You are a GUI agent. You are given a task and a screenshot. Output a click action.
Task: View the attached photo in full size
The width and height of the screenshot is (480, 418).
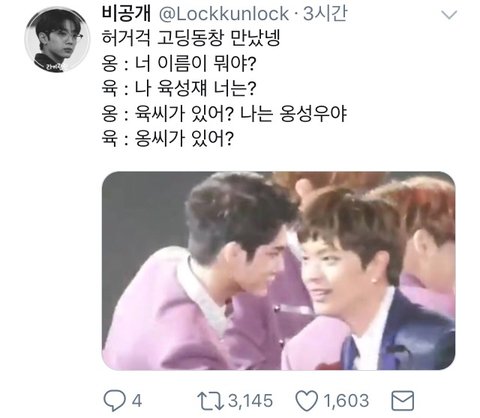tap(279, 271)
